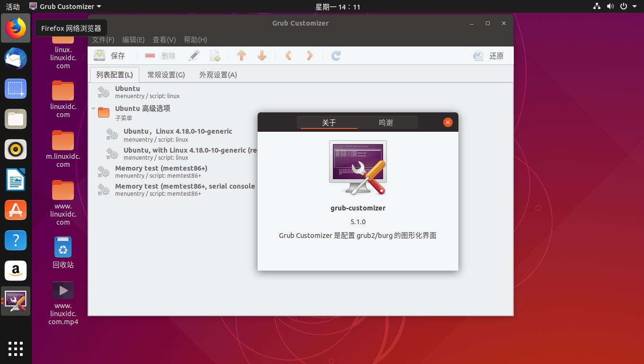Click the grub-customizer name text

click(358, 208)
